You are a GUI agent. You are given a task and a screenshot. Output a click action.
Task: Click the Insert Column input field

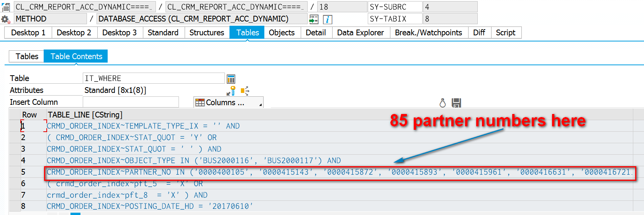coord(131,102)
